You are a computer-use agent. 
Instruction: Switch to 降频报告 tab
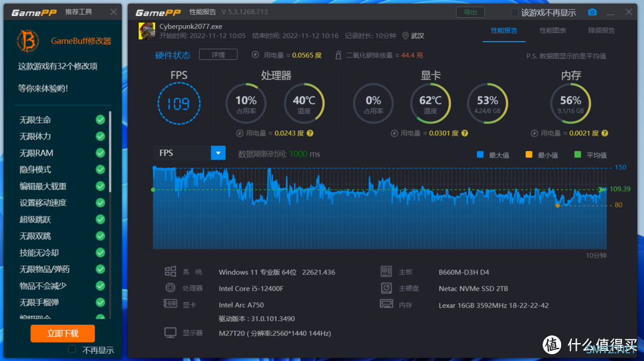pyautogui.click(x=601, y=30)
